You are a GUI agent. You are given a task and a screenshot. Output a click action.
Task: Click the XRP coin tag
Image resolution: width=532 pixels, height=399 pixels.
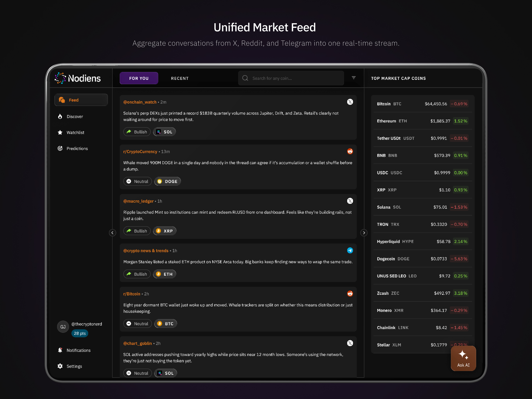[165, 231]
